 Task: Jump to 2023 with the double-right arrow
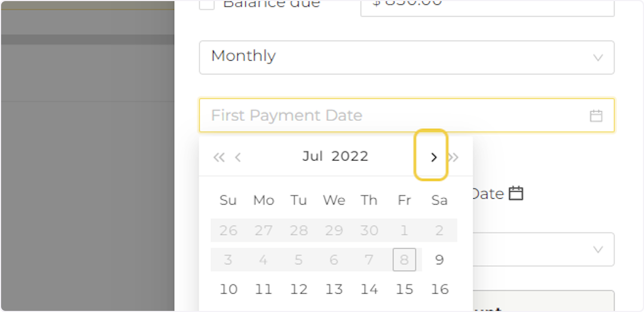453,157
